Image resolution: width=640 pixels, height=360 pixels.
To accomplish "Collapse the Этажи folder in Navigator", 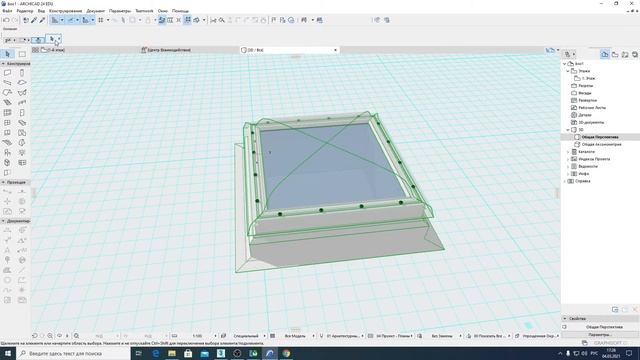I will coord(568,71).
